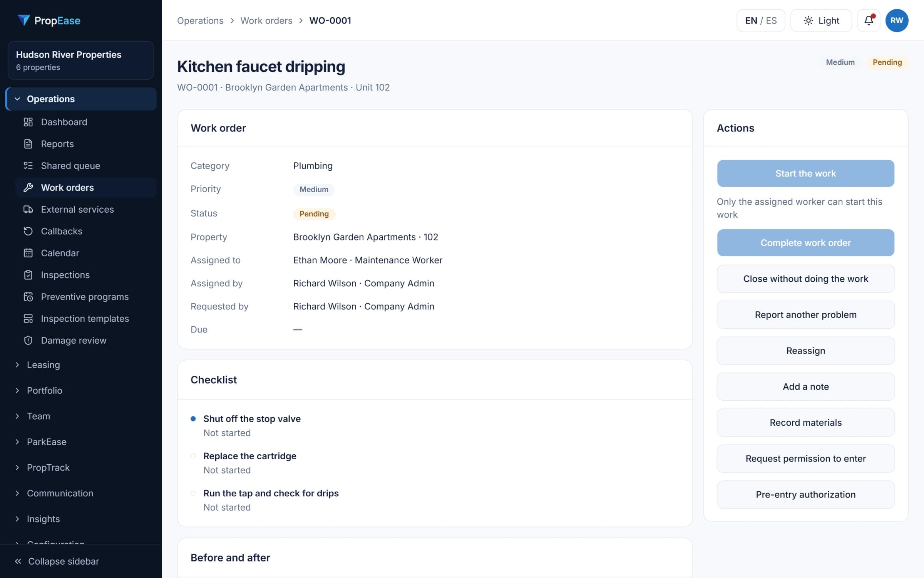Go to Operations breadcrumb
Screen dimensions: 924x578
(x=200, y=20)
